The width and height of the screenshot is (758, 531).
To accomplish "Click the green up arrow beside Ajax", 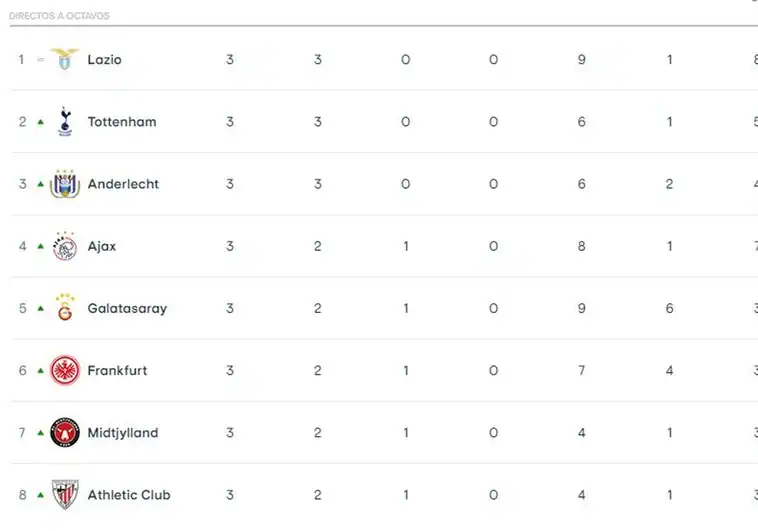I will pyautogui.click(x=41, y=246).
